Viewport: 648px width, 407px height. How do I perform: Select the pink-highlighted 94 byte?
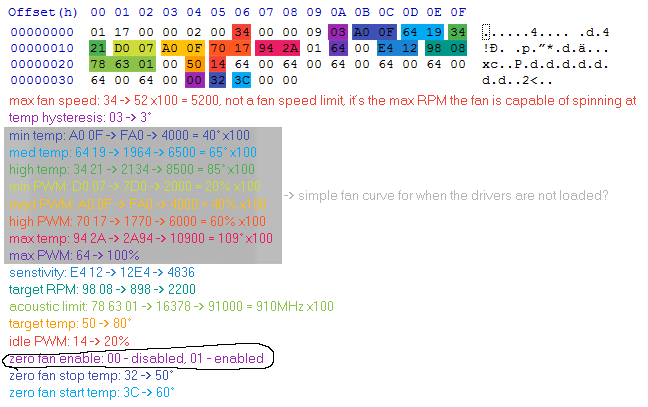click(x=266, y=48)
